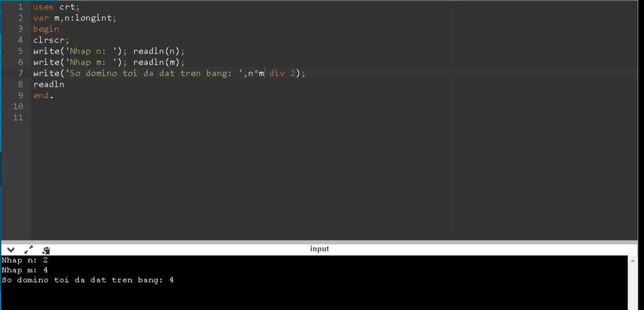The width and height of the screenshot is (644, 310).
Task: Click 'readln(m);' in the editor
Action: 159,62
